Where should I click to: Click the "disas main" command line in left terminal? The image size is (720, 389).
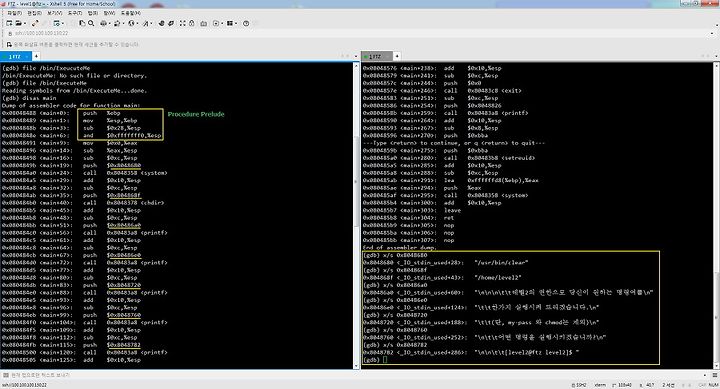point(29,98)
